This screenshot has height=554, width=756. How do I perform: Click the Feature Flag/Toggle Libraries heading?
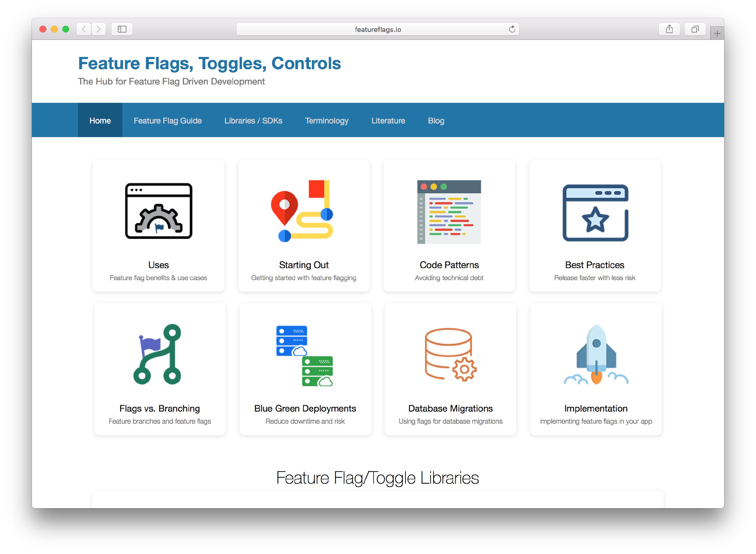378,478
